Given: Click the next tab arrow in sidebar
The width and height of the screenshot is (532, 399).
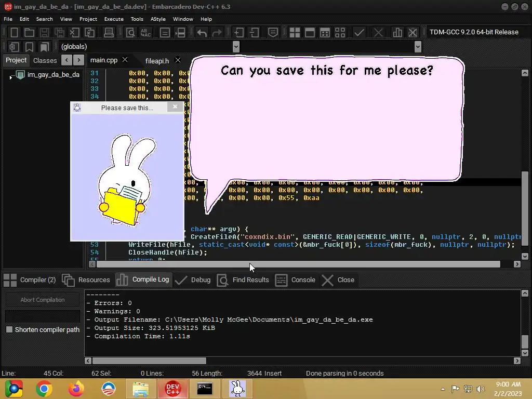Looking at the screenshot, I should 79,60.
